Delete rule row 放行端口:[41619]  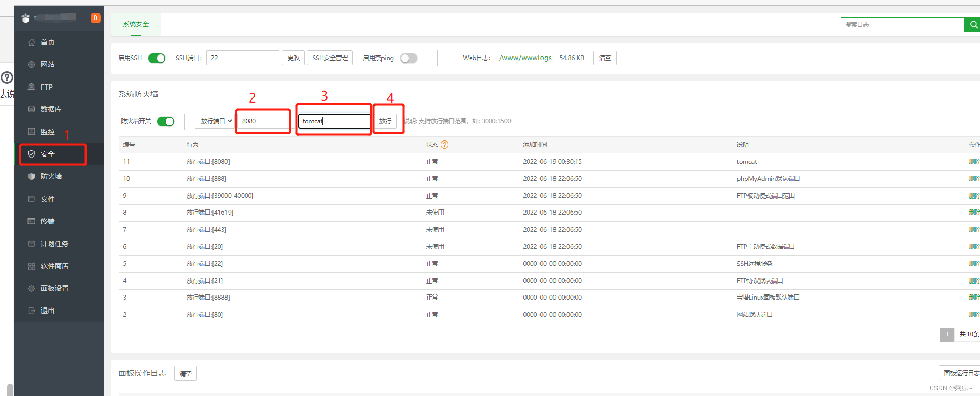(x=974, y=213)
